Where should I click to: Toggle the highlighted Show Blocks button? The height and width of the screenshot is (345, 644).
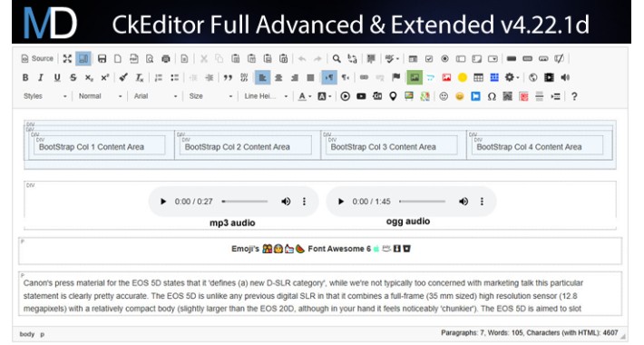click(83, 59)
